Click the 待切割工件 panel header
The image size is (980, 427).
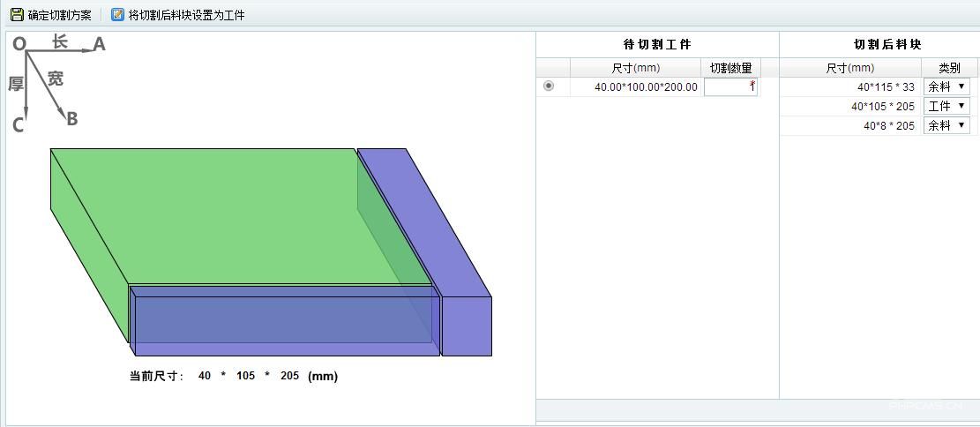click(x=657, y=44)
